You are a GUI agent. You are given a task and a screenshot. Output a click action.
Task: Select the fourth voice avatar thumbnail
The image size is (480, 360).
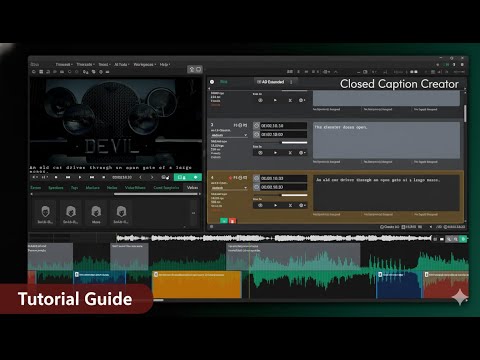121,212
